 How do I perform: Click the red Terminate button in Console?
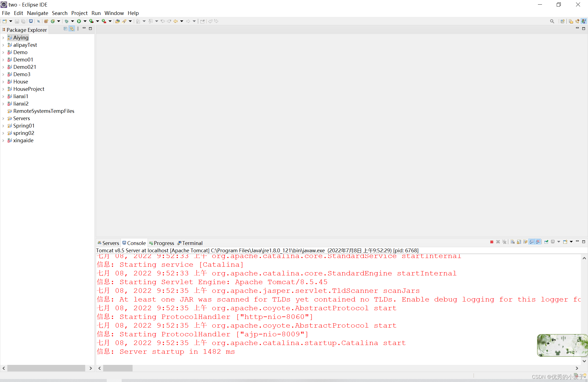pos(492,242)
